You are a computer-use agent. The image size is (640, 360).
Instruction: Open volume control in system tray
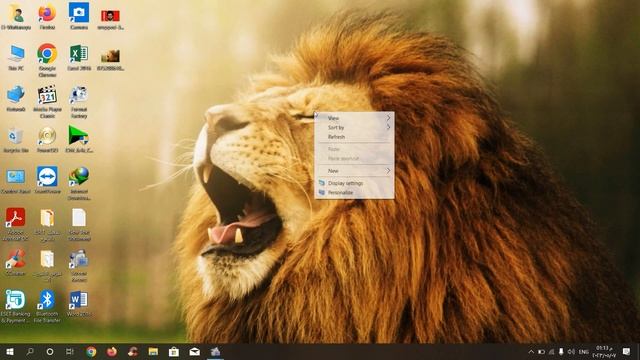coord(571,352)
